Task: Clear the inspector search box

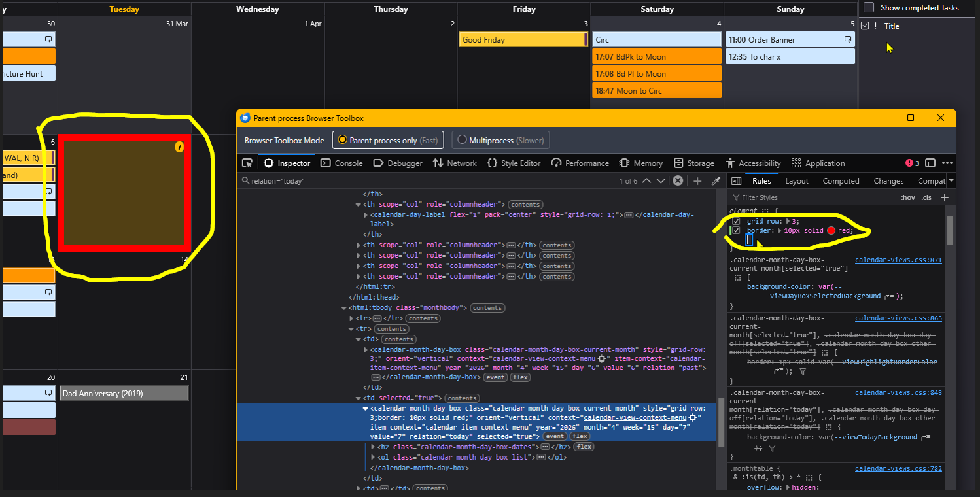Action: point(678,181)
